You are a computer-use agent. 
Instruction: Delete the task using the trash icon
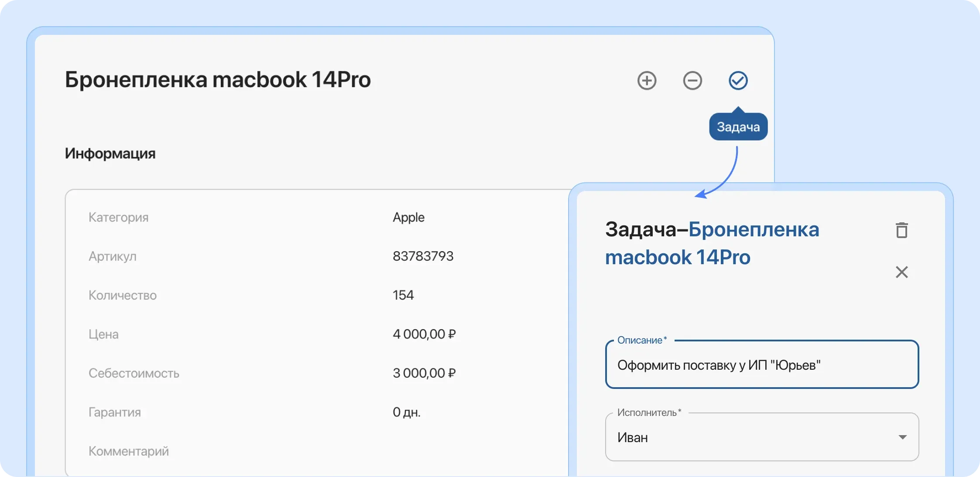pyautogui.click(x=902, y=230)
